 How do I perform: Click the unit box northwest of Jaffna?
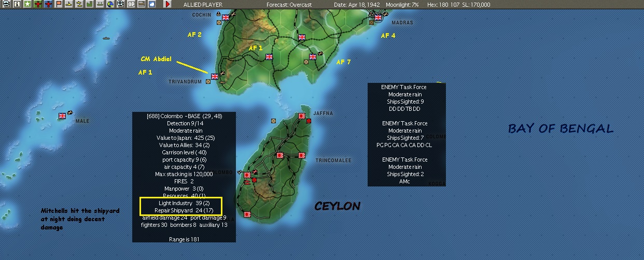(273, 121)
